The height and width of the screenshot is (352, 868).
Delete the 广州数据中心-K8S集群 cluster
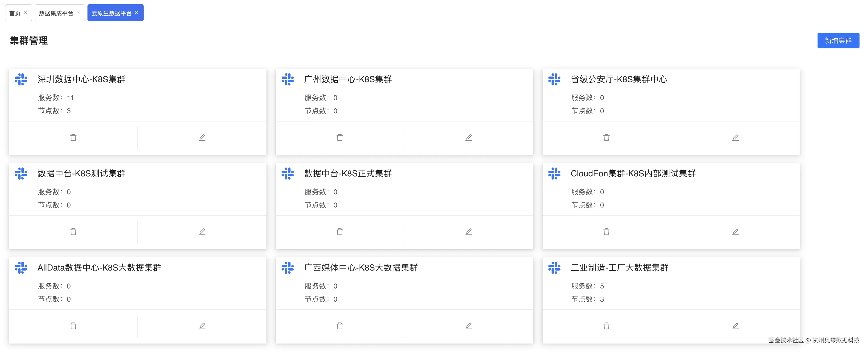(x=340, y=138)
